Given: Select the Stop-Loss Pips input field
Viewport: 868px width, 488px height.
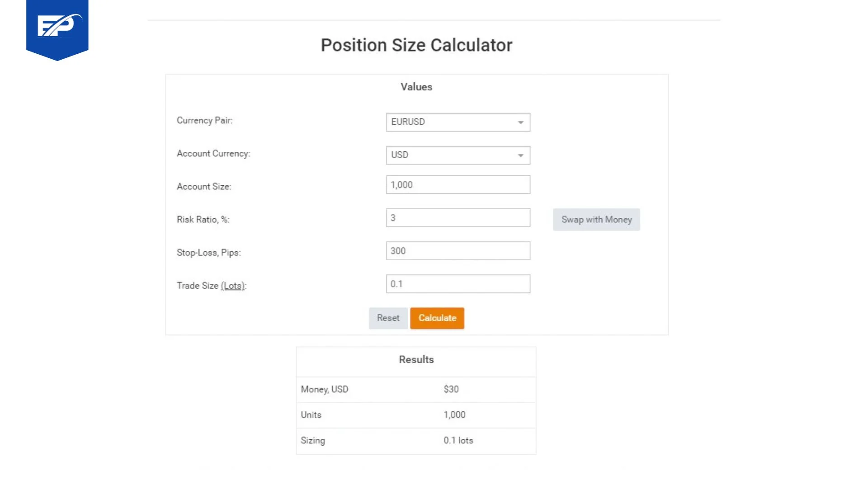Looking at the screenshot, I should click(458, 251).
